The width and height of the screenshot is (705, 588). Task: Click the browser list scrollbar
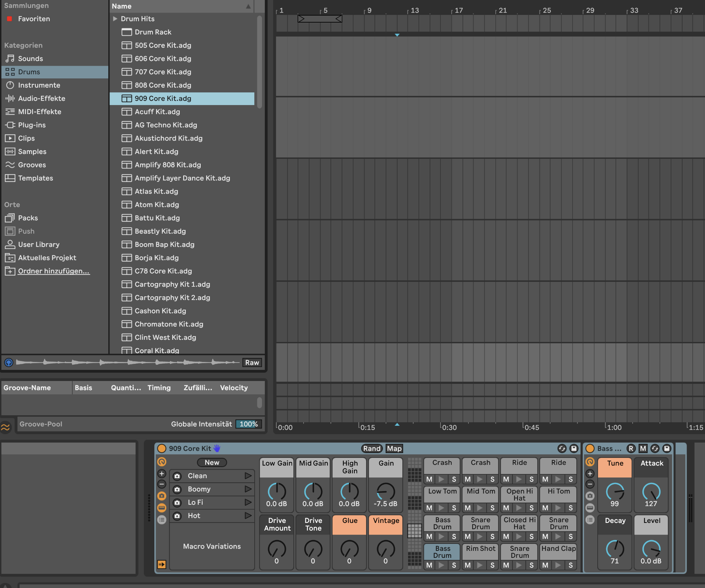point(259,62)
